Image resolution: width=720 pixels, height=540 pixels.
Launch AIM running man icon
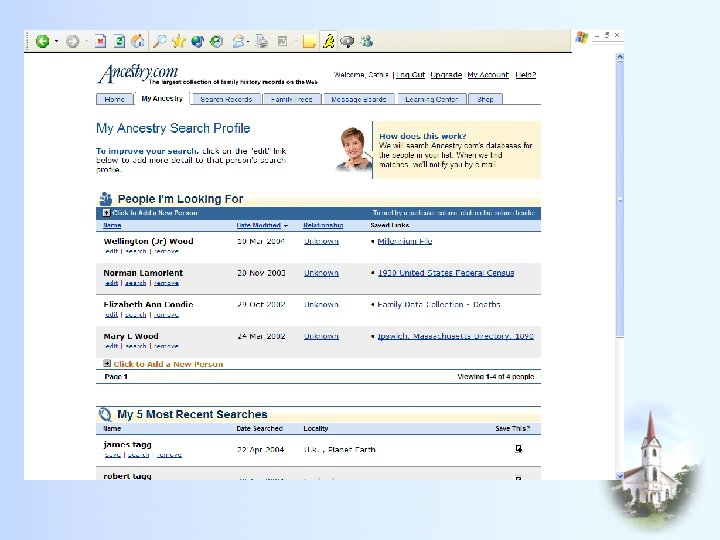tap(328, 41)
